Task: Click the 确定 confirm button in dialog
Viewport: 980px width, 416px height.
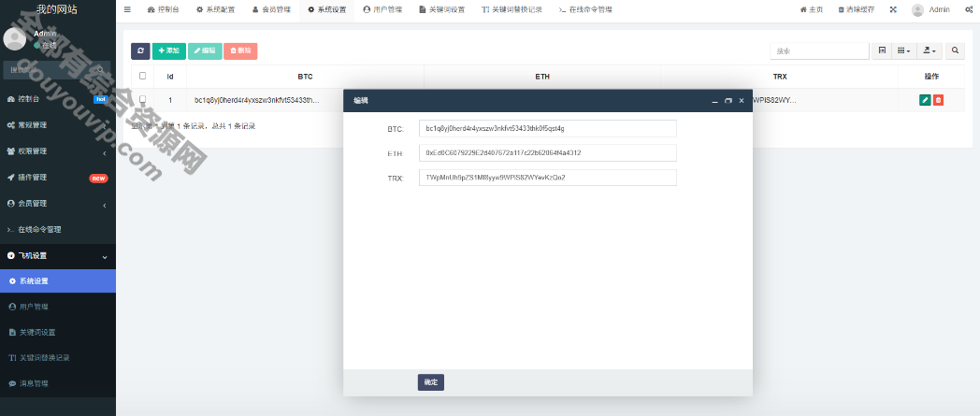Action: tap(431, 382)
